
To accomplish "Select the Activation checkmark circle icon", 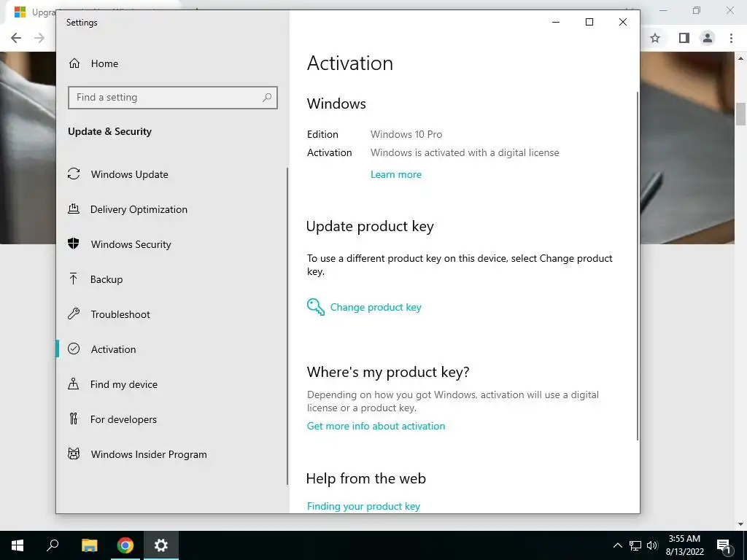I will 74,349.
